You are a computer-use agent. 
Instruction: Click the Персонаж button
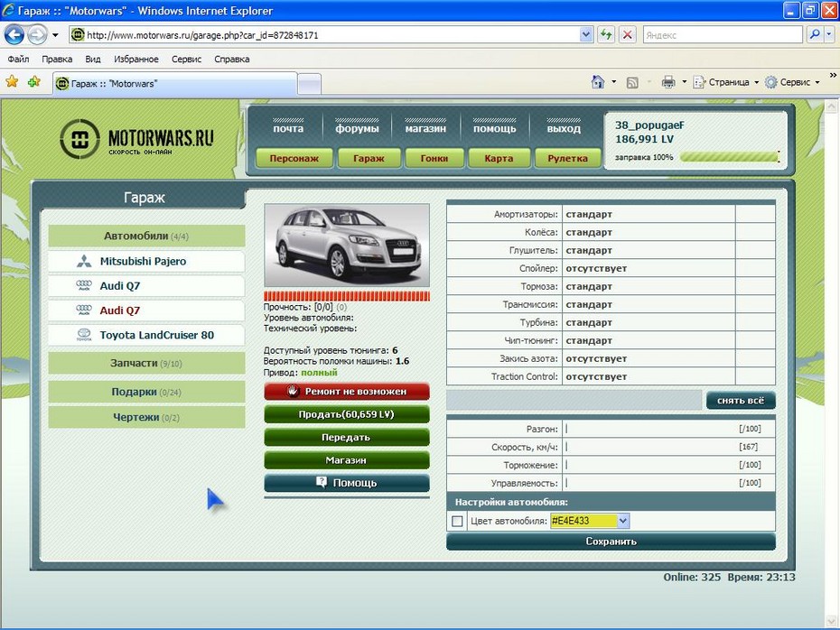294,159
